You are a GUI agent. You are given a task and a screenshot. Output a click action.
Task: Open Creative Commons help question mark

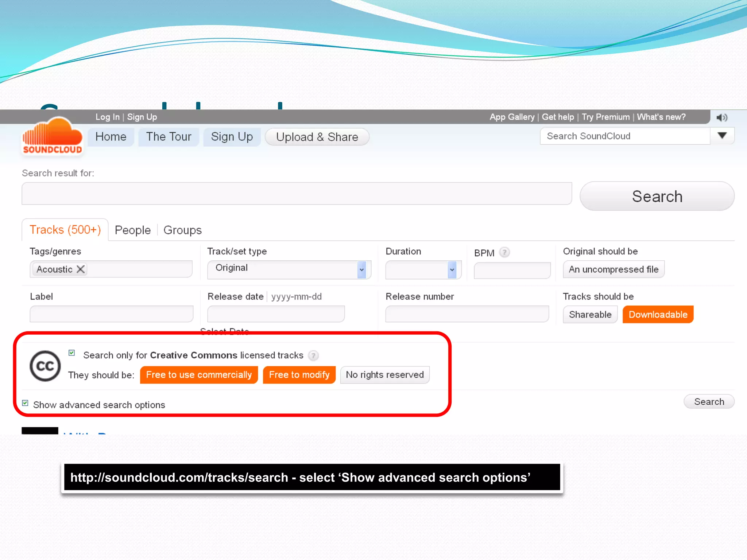point(313,355)
